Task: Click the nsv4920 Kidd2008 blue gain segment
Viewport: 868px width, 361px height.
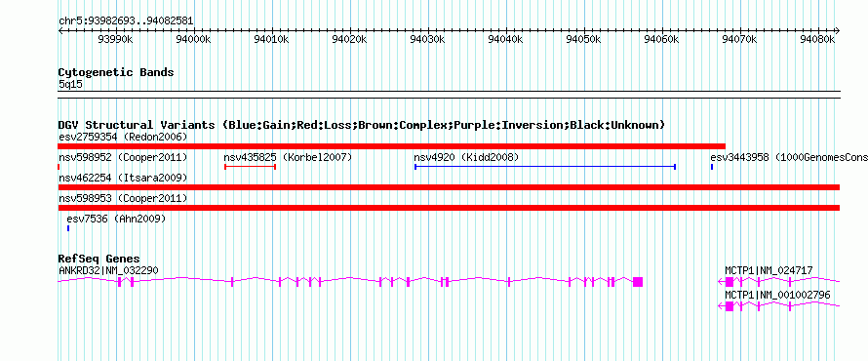Action: [545, 166]
